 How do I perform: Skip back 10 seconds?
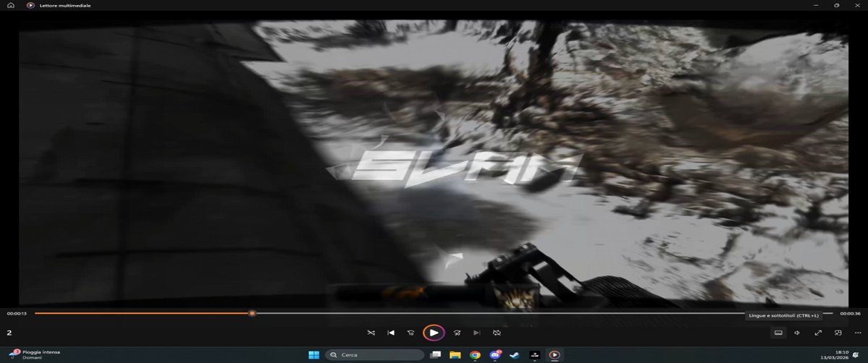tap(410, 333)
